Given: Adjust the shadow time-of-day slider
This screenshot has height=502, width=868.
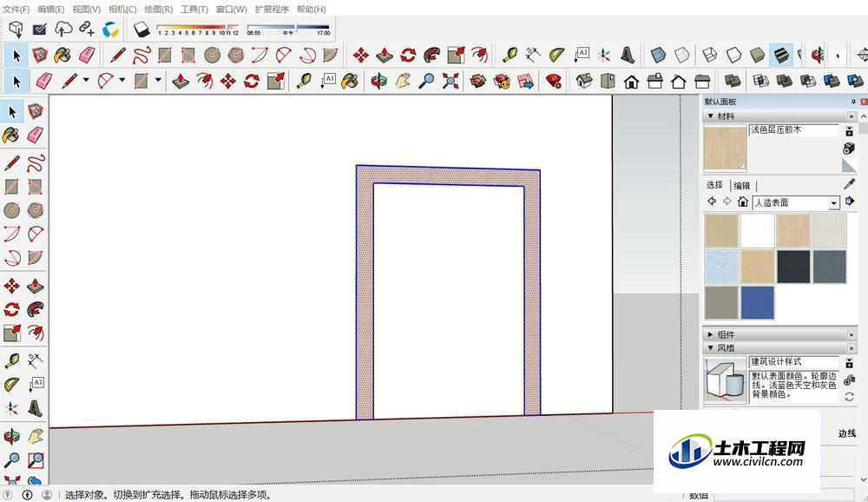Looking at the screenshot, I should point(288,27).
